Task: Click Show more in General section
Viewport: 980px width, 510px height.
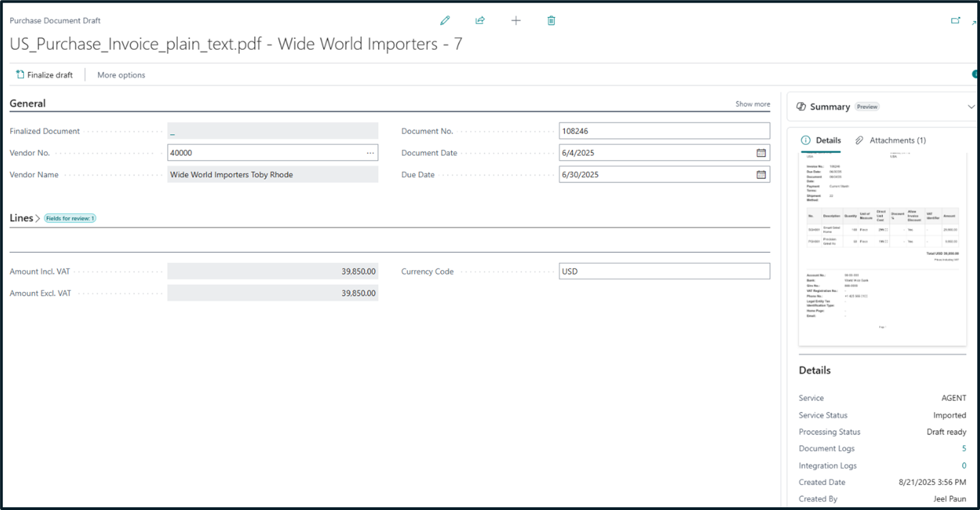Action: (752, 104)
